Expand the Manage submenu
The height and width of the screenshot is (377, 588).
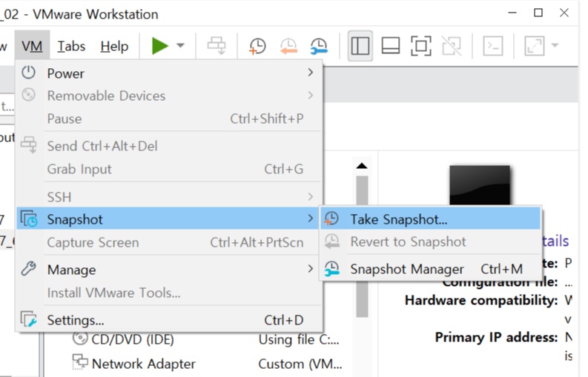pyautogui.click(x=169, y=269)
